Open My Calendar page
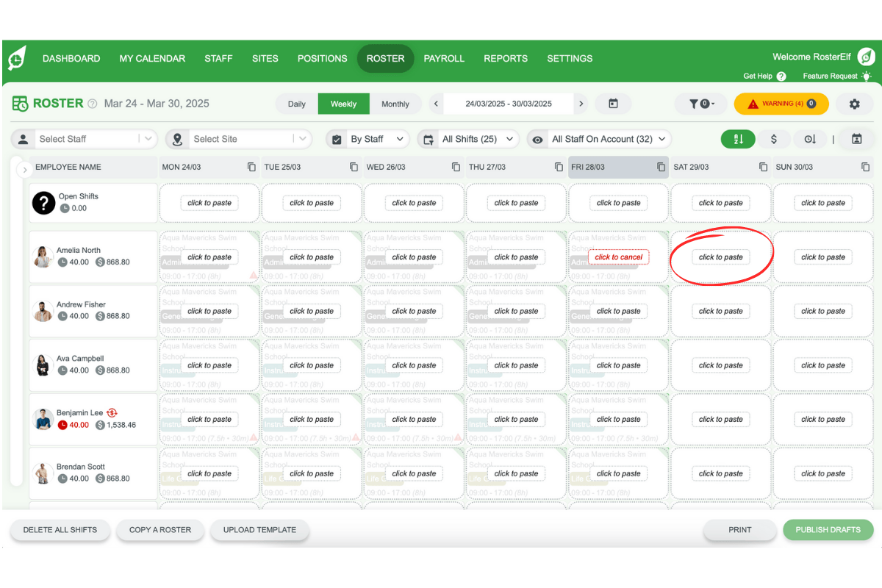Image resolution: width=882 pixels, height=588 pixels. click(152, 58)
